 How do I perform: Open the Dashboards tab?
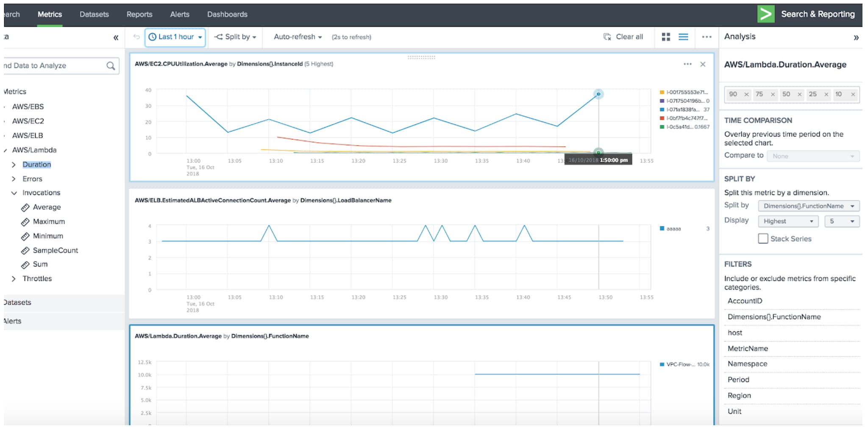click(227, 14)
